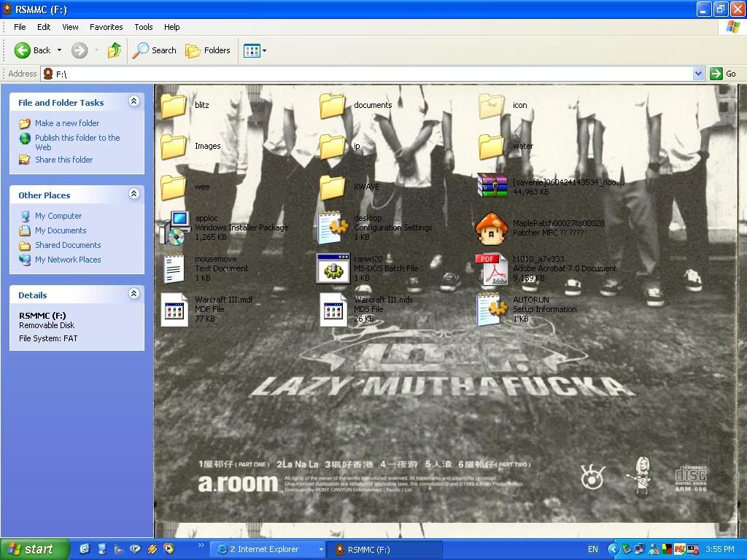Select the icon folder

492,105
